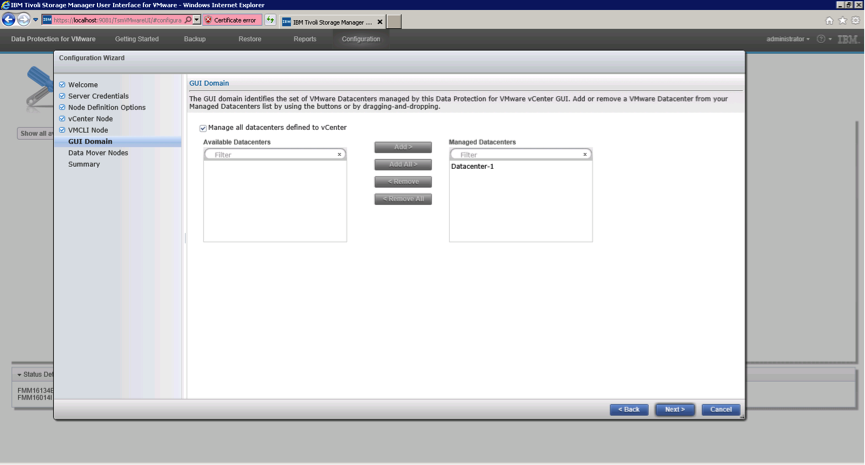The image size is (865, 465).
Task: Clear the Managed Datacenters filter
Action: point(585,154)
